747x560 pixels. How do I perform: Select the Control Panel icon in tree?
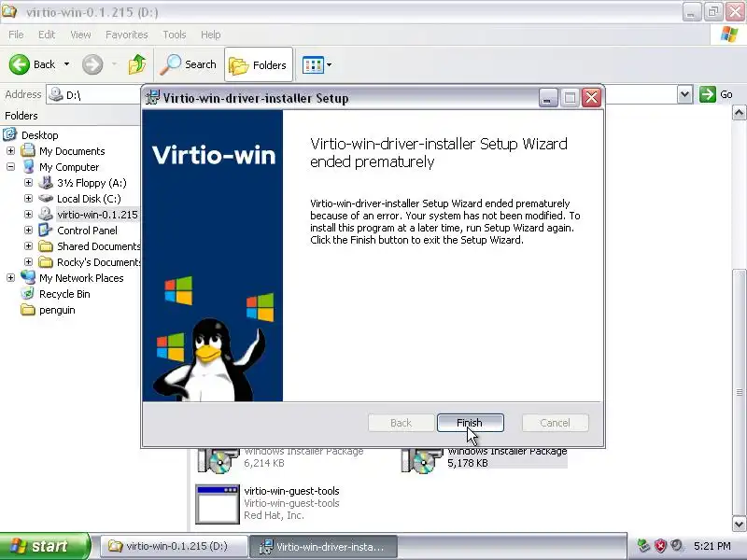(46, 230)
